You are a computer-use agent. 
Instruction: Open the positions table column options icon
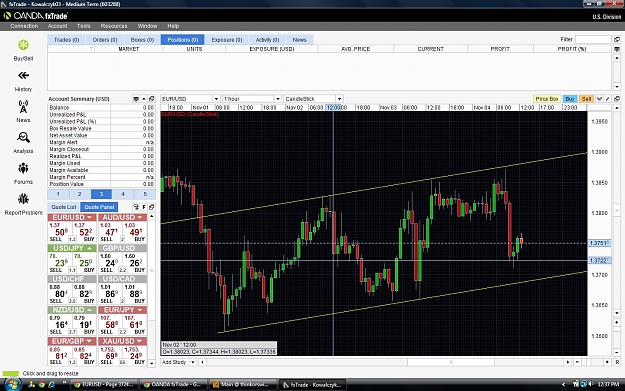(x=617, y=49)
